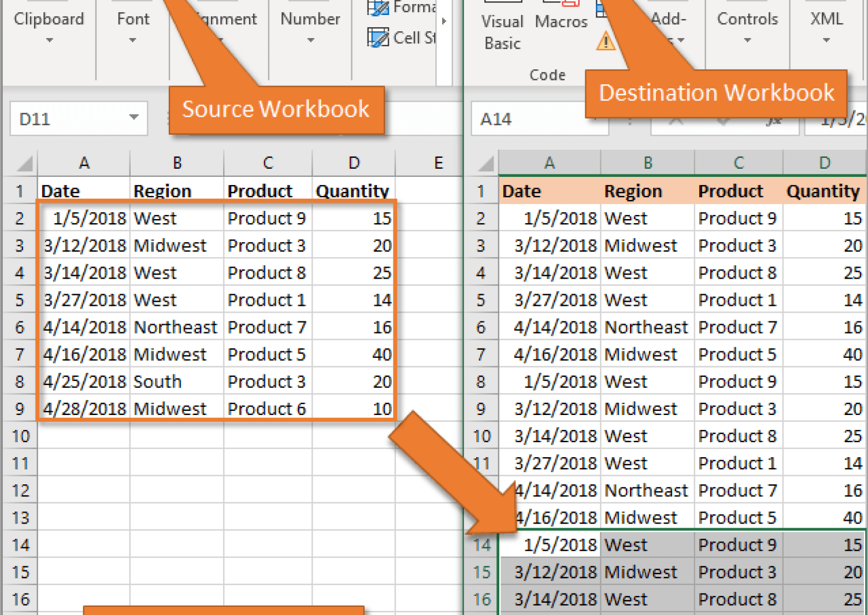Viewport: 868px width, 615px height.
Task: Expand the XML group options
Action: click(x=825, y=40)
